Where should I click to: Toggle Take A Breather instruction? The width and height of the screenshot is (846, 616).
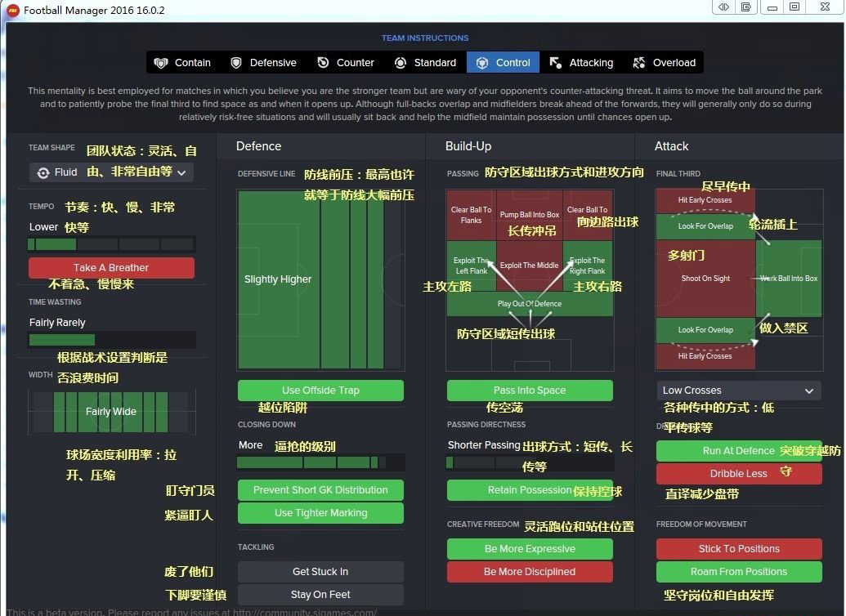pyautogui.click(x=111, y=267)
